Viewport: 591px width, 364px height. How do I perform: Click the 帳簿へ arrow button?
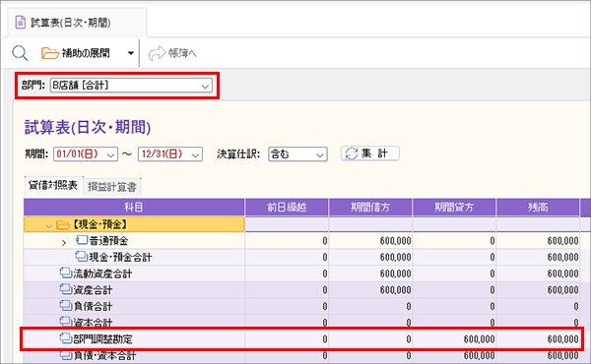pyautogui.click(x=172, y=53)
